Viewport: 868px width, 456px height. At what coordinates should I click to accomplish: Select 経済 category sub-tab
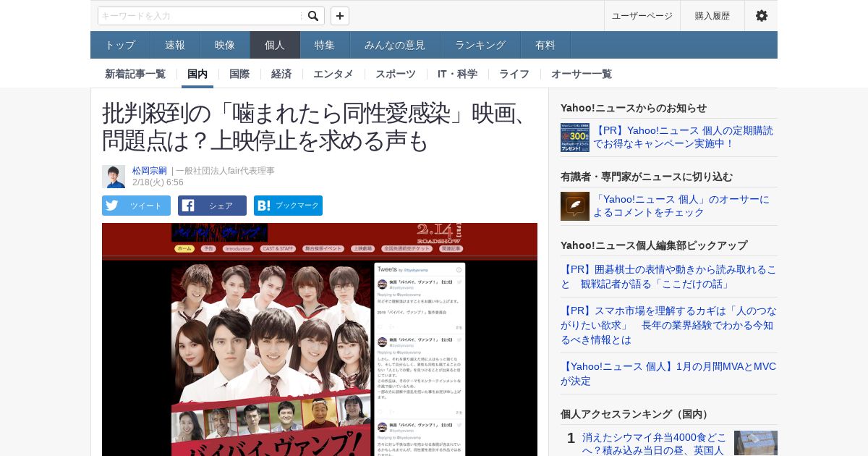281,74
